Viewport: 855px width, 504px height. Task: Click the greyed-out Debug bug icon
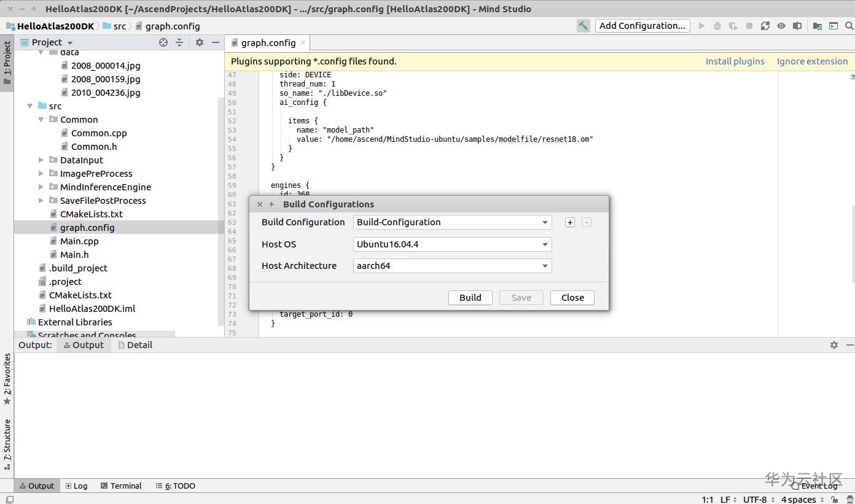pos(717,26)
